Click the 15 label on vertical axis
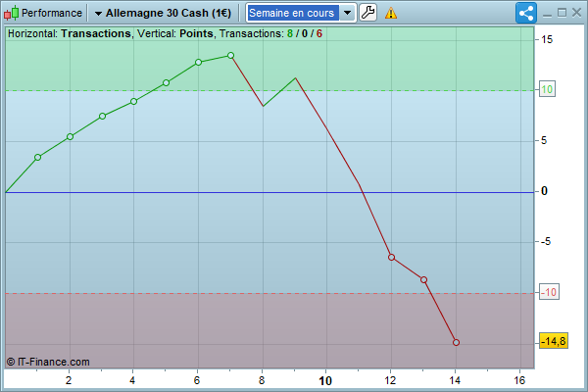This screenshot has height=392, width=588. (x=547, y=39)
